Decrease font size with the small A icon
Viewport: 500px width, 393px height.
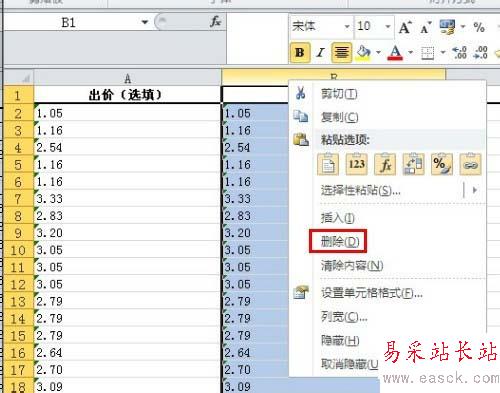(425, 27)
